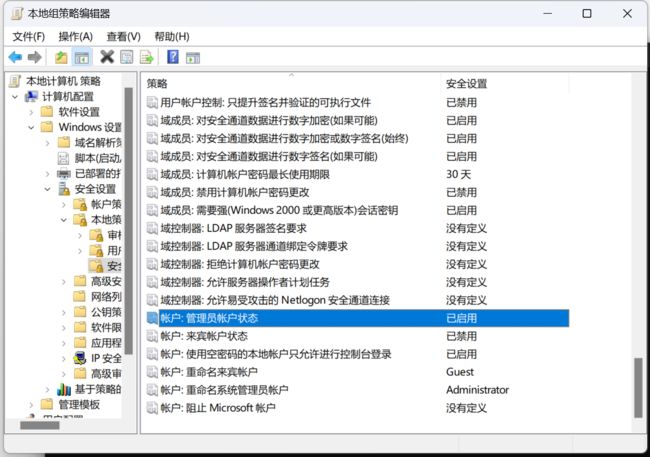This screenshot has height=457, width=650.
Task: Select the 公钥策 tree folder
Action: pyautogui.click(x=106, y=312)
